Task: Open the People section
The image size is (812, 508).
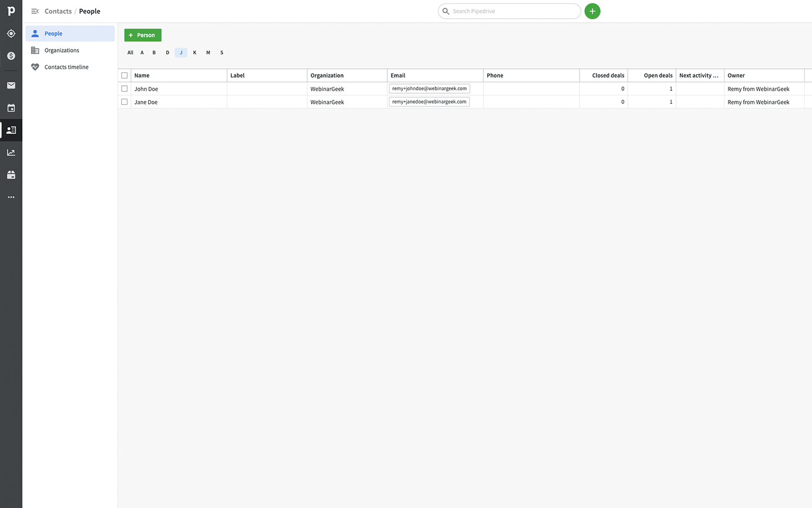Action: pyautogui.click(x=70, y=33)
